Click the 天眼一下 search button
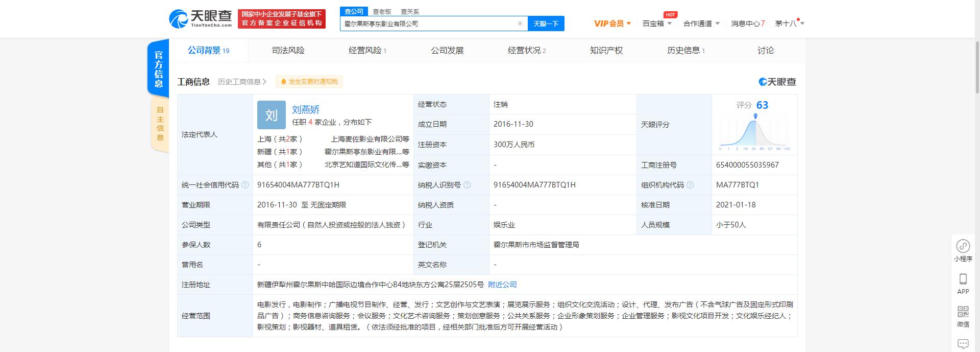 tap(546, 24)
